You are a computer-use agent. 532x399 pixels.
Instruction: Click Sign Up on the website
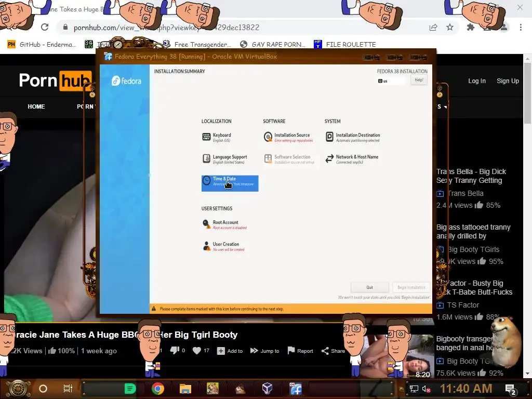(x=508, y=81)
